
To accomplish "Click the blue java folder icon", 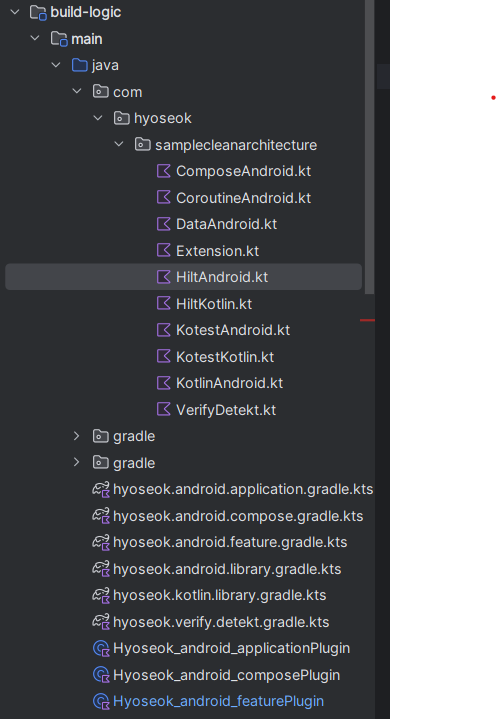I will coord(80,65).
